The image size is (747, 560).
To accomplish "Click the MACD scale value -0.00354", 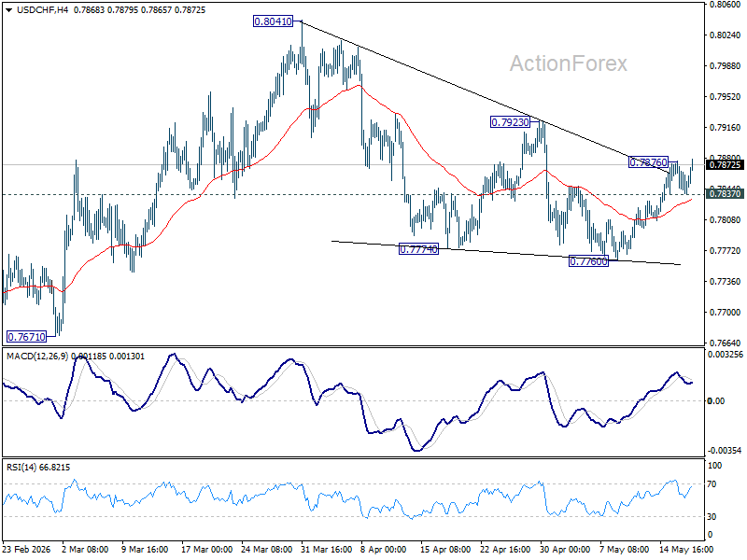I will coord(726,451).
